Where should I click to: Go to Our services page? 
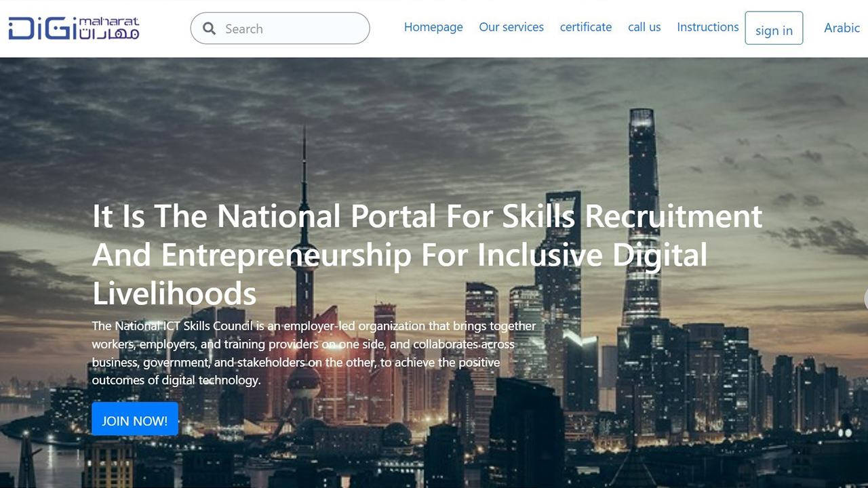[x=511, y=27]
